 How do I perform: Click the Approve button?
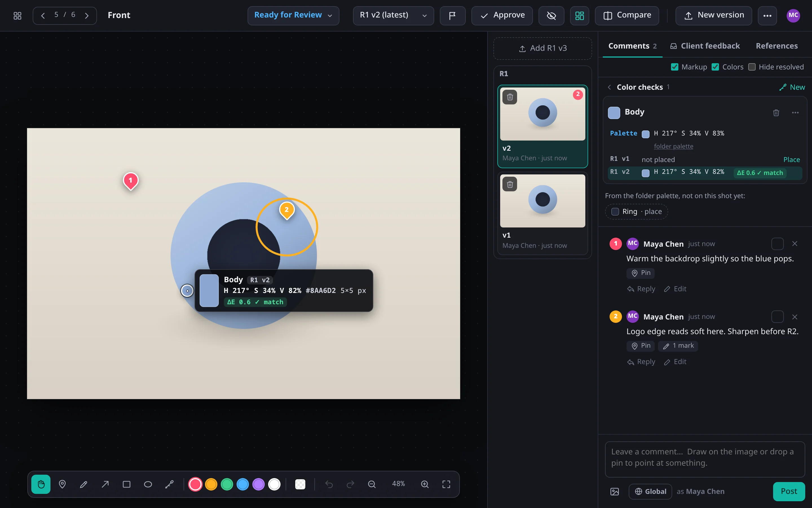click(x=502, y=16)
